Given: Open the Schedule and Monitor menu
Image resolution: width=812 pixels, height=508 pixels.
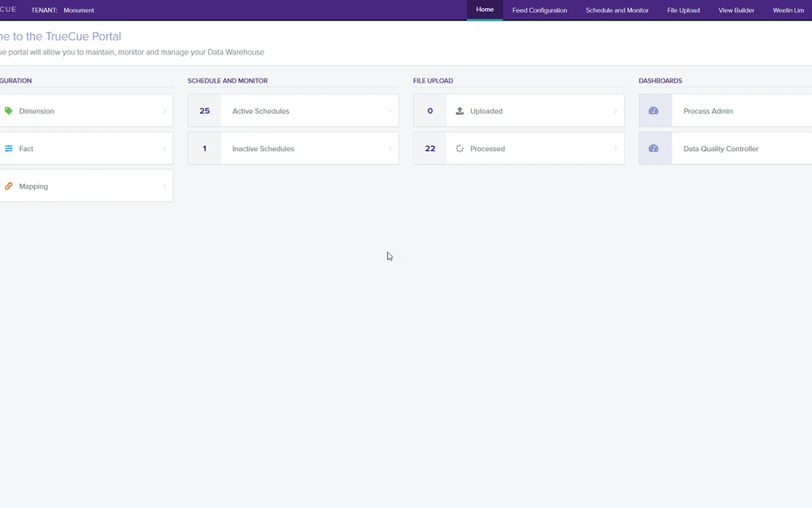Looking at the screenshot, I should [x=617, y=10].
